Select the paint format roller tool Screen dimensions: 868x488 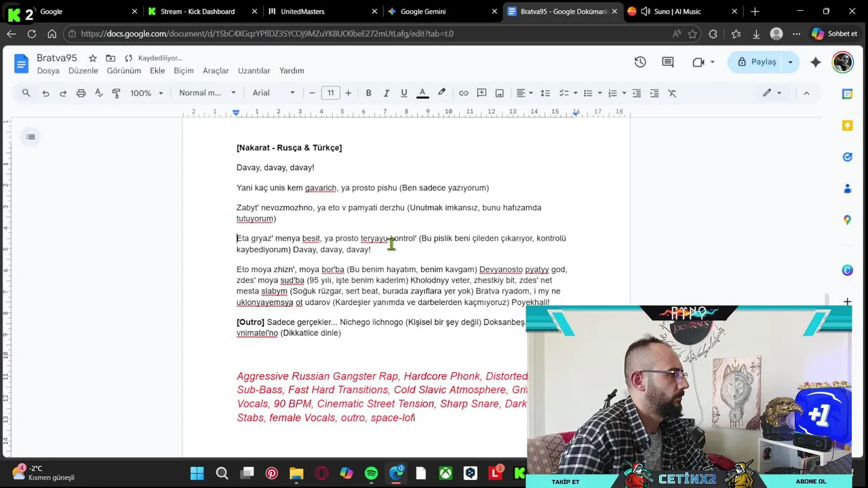coord(116,93)
